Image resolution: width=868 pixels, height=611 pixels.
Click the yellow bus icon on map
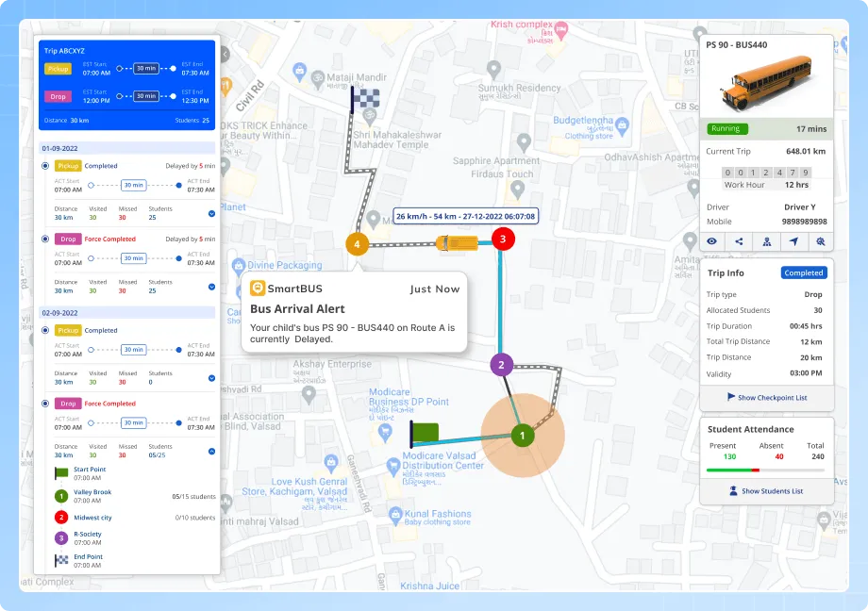[455, 243]
